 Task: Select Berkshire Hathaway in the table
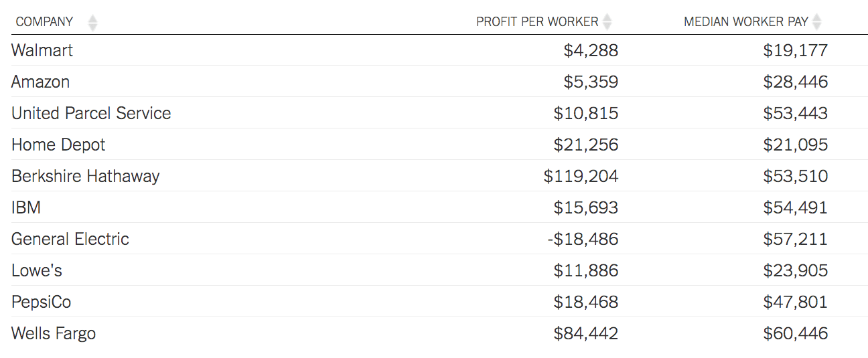tap(86, 176)
